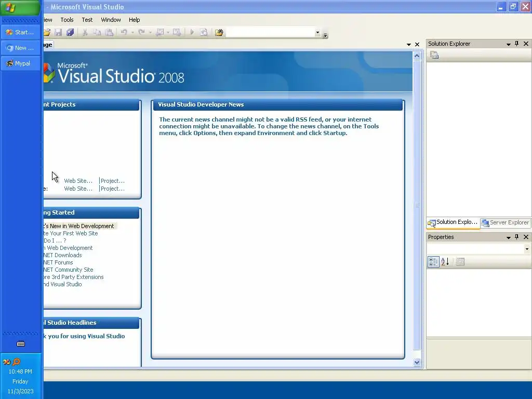Click the first row Web Site link

78,181
